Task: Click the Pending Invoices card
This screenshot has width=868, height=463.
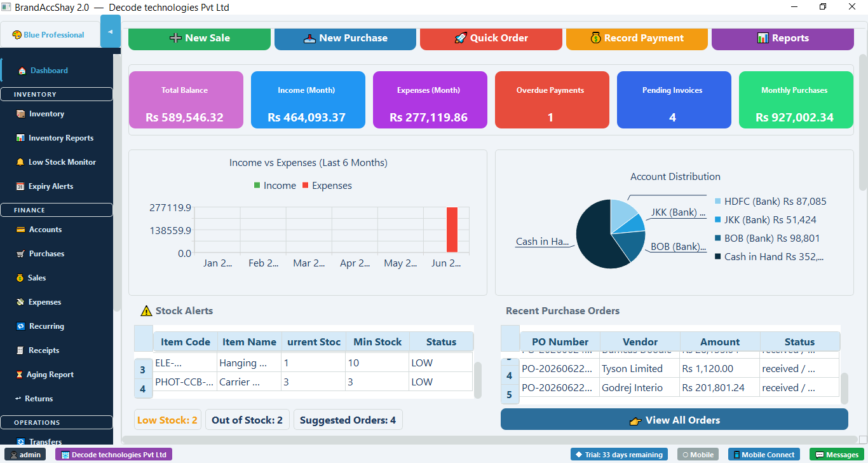Action: click(674, 100)
